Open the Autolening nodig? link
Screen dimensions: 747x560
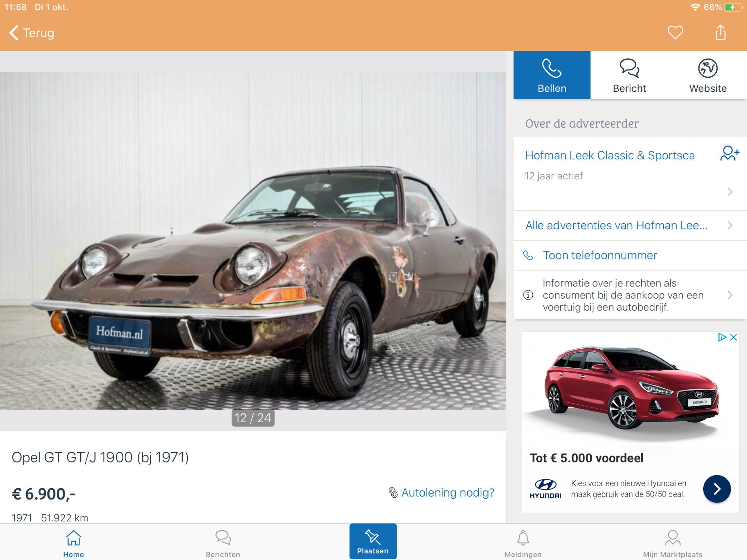coord(447,492)
